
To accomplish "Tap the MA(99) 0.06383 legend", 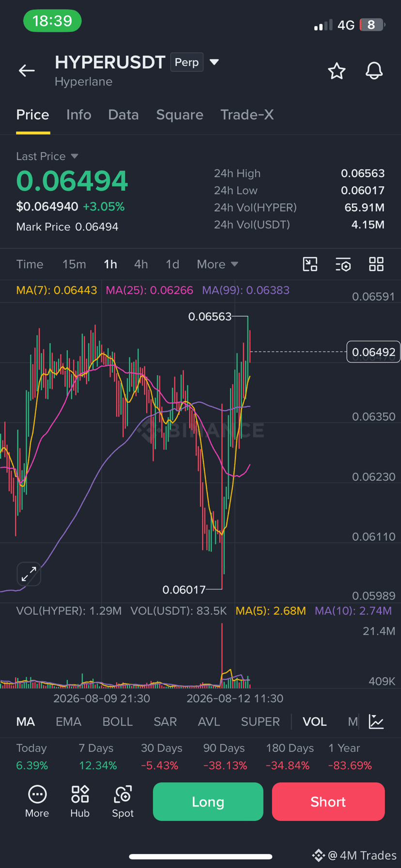I will pos(246,290).
